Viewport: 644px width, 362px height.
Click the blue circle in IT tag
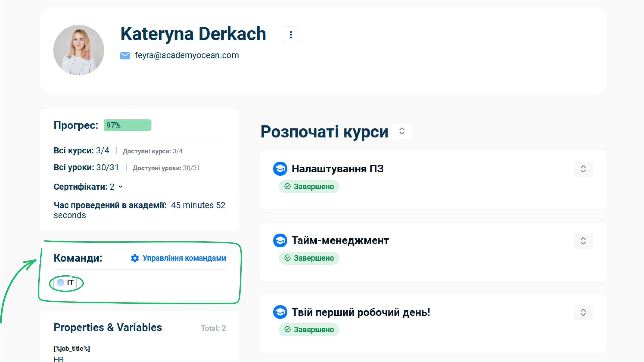[x=61, y=283]
